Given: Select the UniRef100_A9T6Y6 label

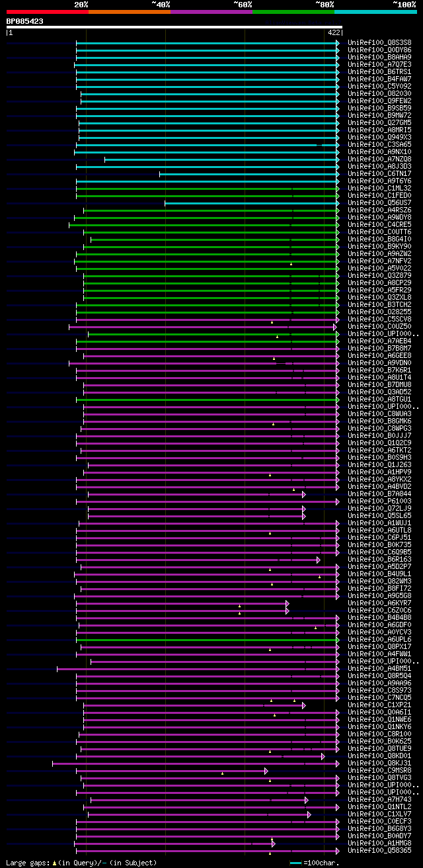Looking at the screenshot, I should tap(379, 181).
